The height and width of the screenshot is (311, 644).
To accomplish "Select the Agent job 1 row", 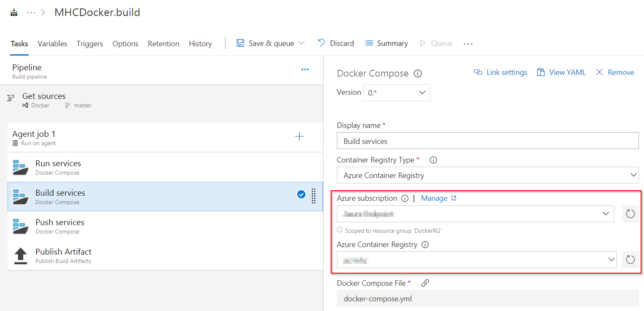I will tap(166, 138).
